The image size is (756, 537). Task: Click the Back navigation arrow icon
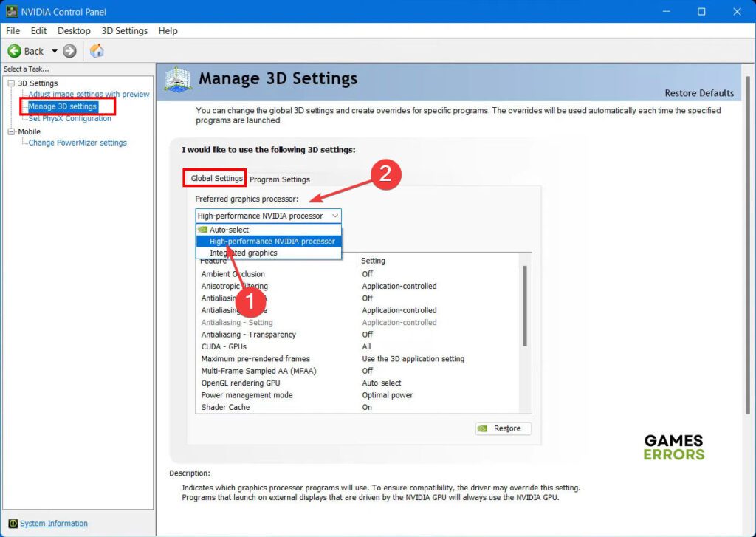[x=16, y=51]
